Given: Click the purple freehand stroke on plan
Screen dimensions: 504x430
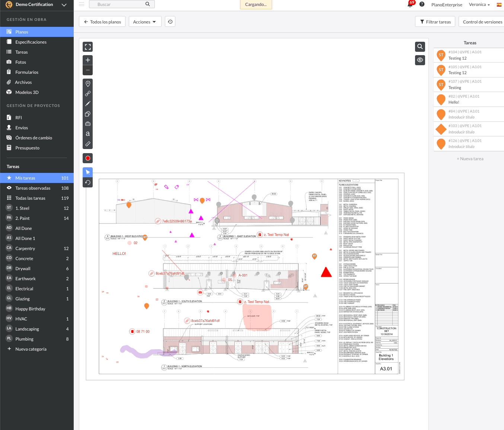Looking at the screenshot, I should [143, 352].
